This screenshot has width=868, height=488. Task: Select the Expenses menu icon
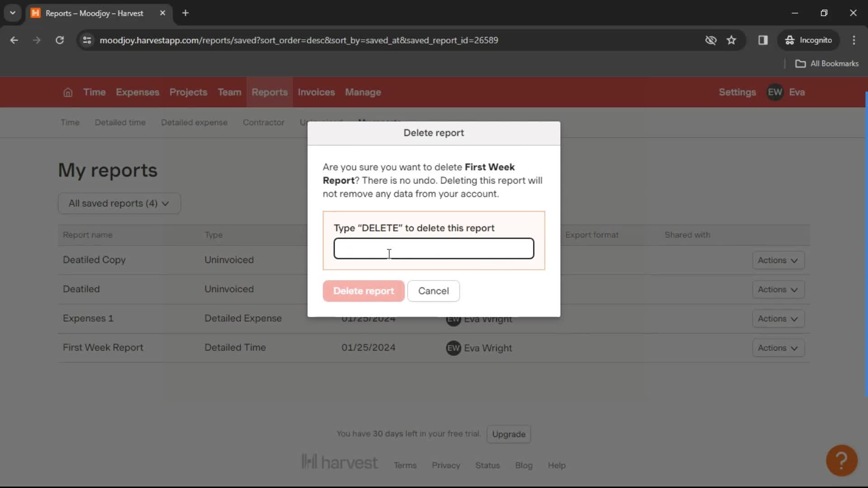[138, 92]
